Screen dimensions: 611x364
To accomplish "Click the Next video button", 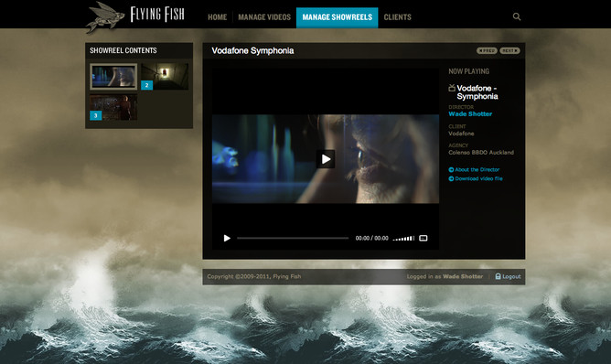I will coord(509,50).
